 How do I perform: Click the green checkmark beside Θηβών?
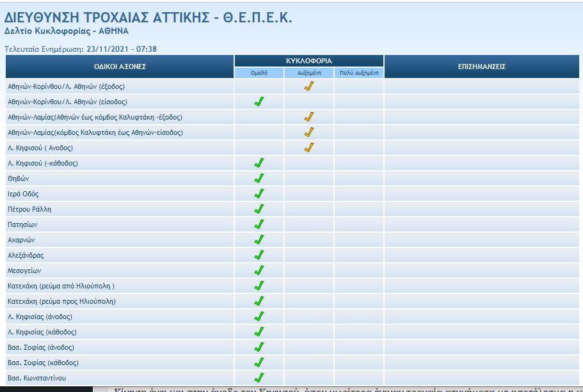(259, 178)
